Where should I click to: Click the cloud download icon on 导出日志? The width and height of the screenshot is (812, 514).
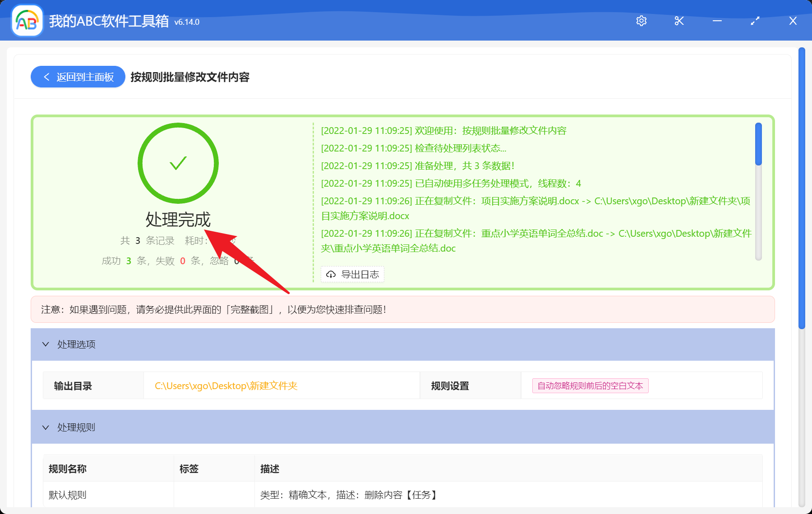coord(331,274)
